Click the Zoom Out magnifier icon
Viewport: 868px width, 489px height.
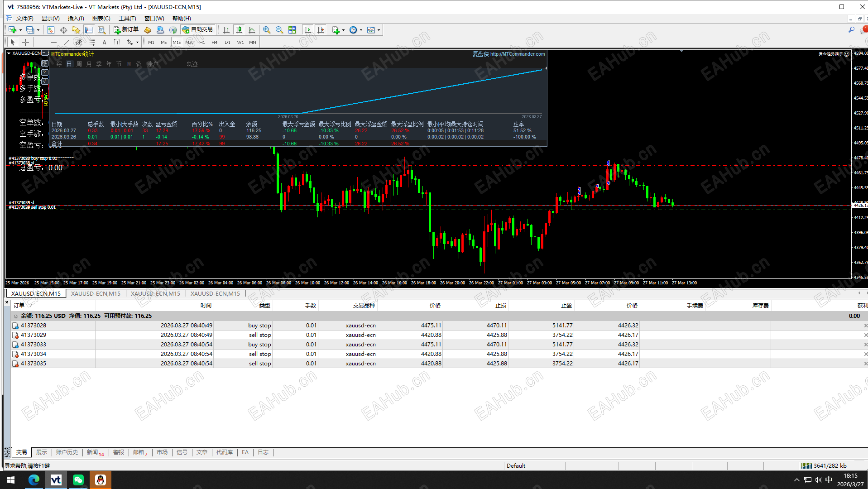point(279,30)
